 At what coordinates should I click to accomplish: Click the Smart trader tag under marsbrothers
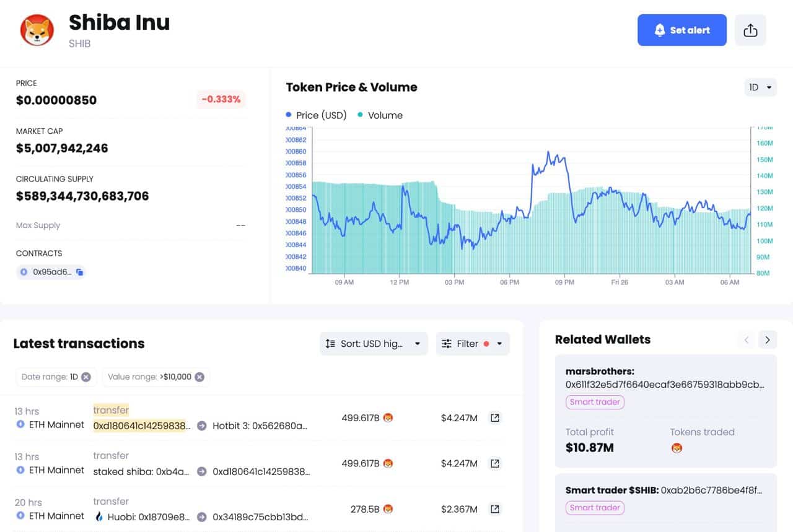[x=595, y=402]
